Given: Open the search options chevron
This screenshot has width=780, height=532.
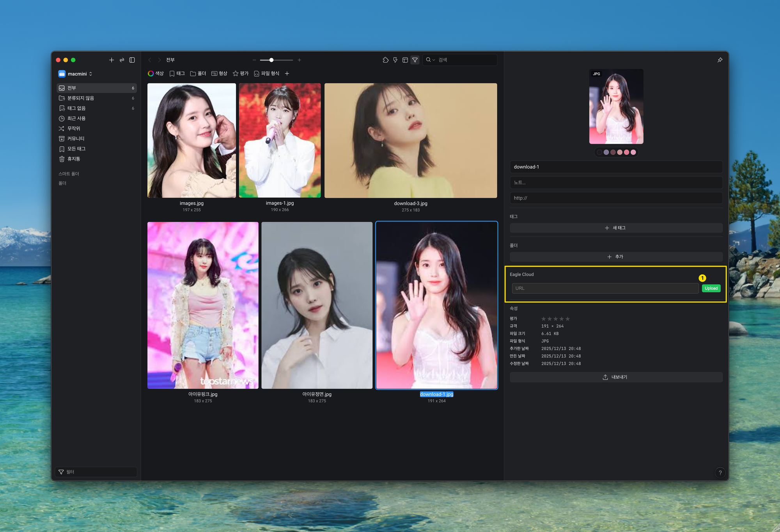Looking at the screenshot, I should (433, 60).
